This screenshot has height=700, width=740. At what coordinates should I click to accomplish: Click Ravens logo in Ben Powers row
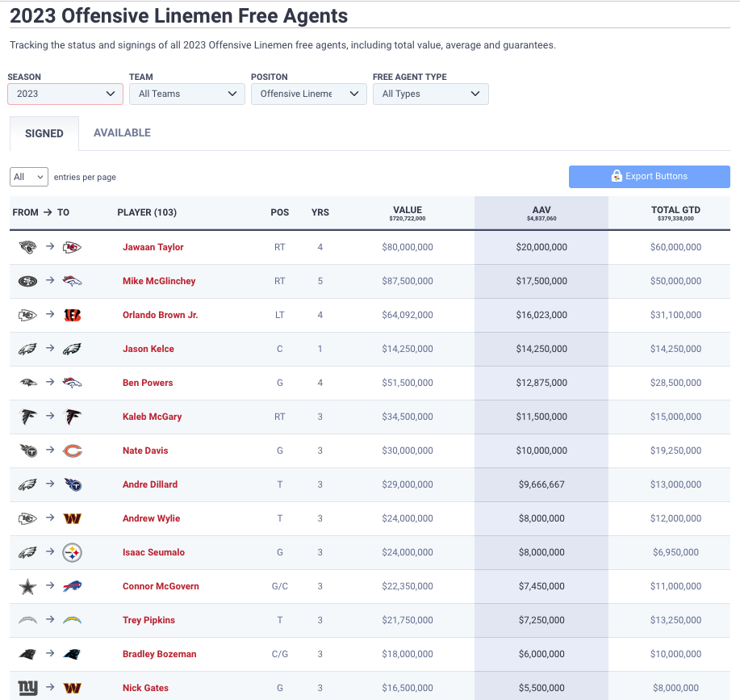(27, 383)
